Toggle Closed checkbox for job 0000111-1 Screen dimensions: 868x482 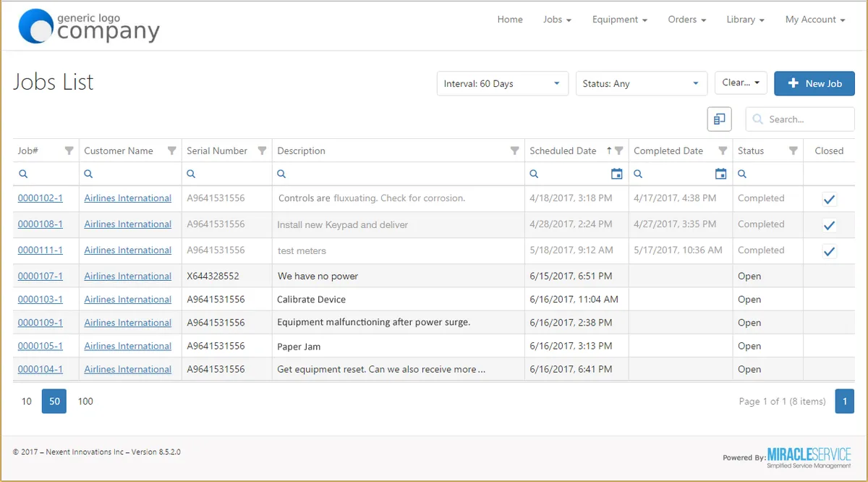tap(829, 251)
